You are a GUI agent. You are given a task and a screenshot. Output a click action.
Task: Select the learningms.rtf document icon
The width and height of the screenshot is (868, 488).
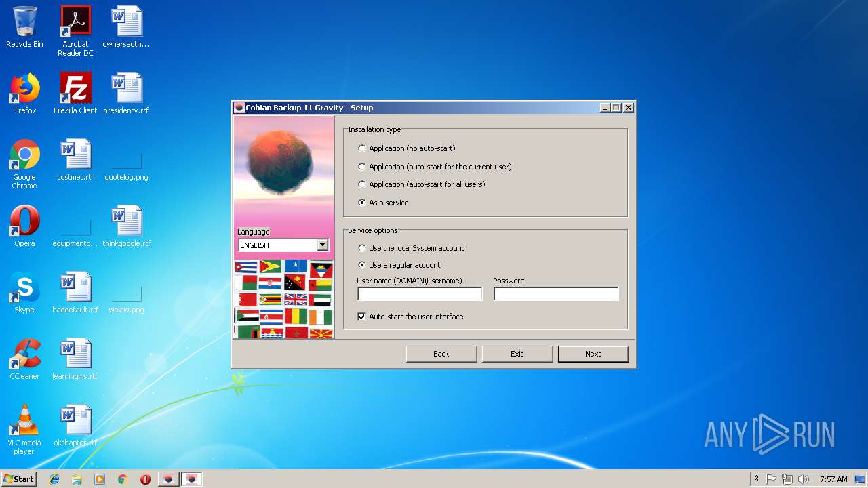(75, 359)
